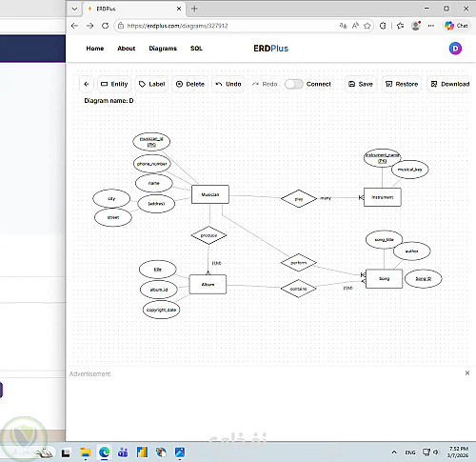Download the diagram

450,84
